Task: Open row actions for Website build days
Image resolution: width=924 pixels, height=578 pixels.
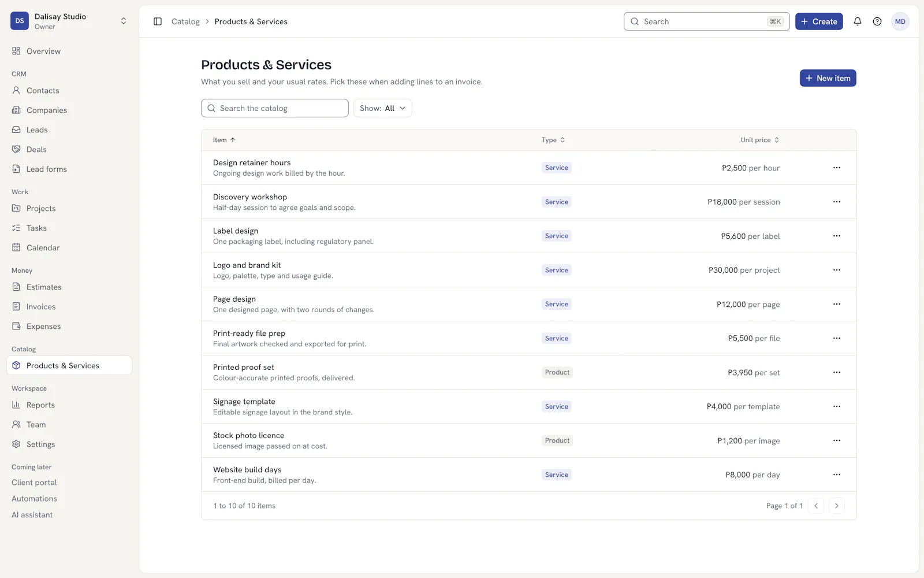Action: tap(837, 475)
